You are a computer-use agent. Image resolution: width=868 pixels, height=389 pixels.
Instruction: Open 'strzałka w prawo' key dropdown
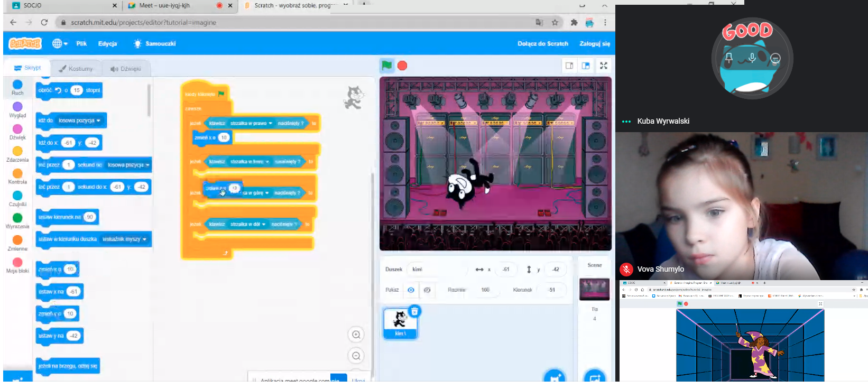click(251, 123)
